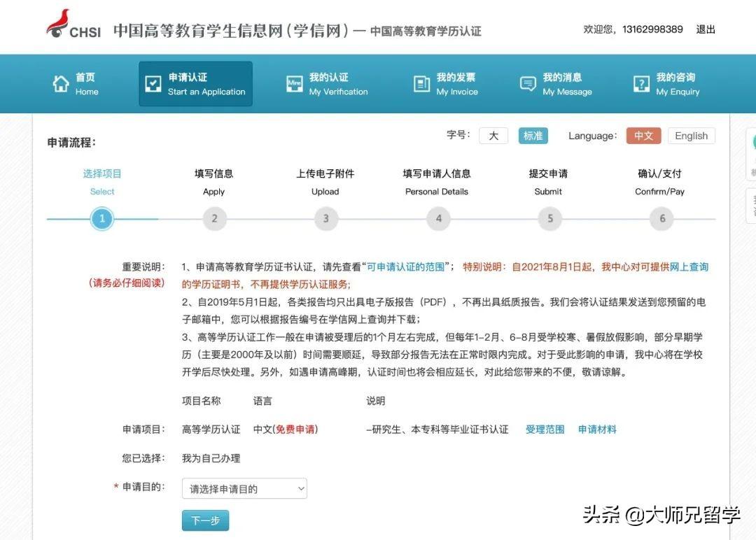Viewport: 756px width, 540px height.
Task: Click step 3 circle Upload
Action: tap(326, 219)
